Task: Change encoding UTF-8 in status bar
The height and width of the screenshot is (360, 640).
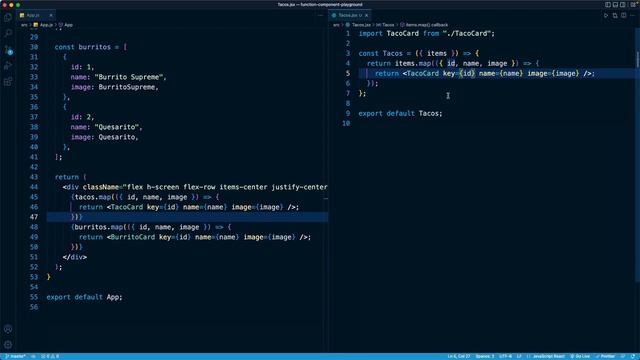Action: 505,356
